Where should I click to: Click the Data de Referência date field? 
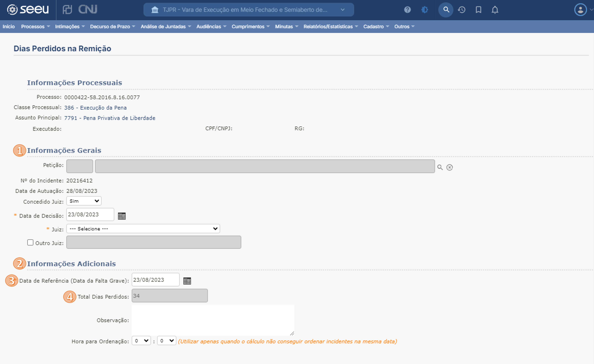tap(155, 280)
